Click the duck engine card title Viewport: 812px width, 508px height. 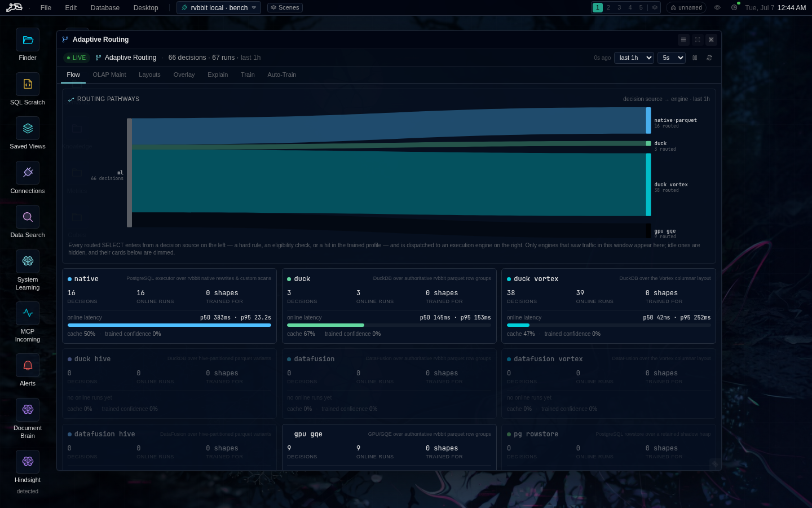click(302, 279)
